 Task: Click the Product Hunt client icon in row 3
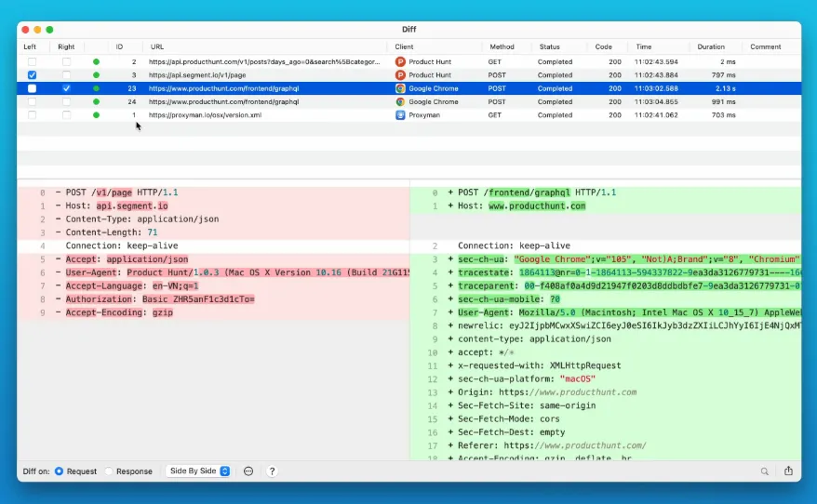click(400, 75)
